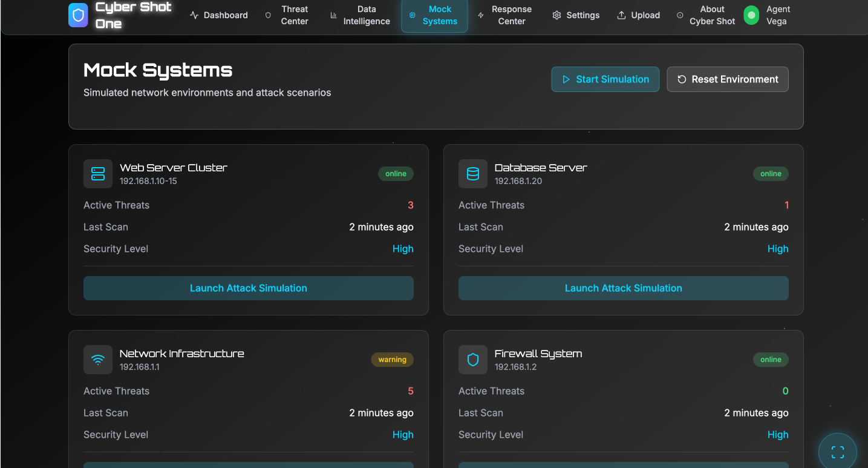Click Network Infrastructure's active threats count 5
Screen dimensions: 868x468
pyautogui.click(x=411, y=391)
